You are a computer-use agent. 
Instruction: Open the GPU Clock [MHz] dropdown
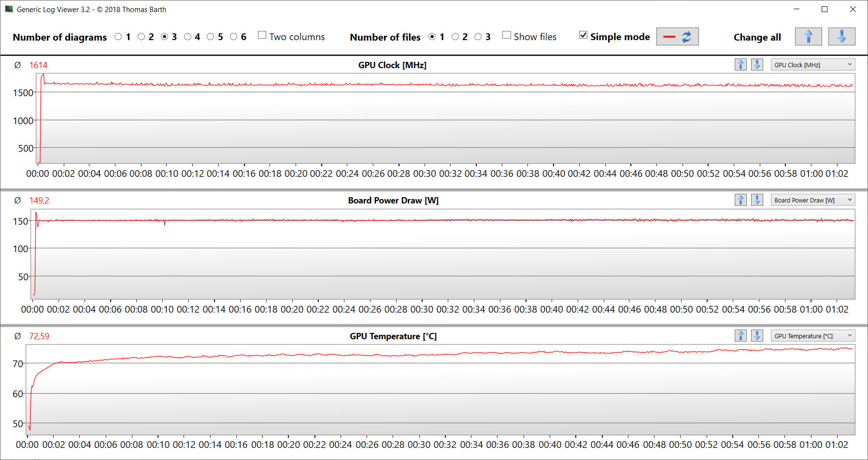pos(813,65)
